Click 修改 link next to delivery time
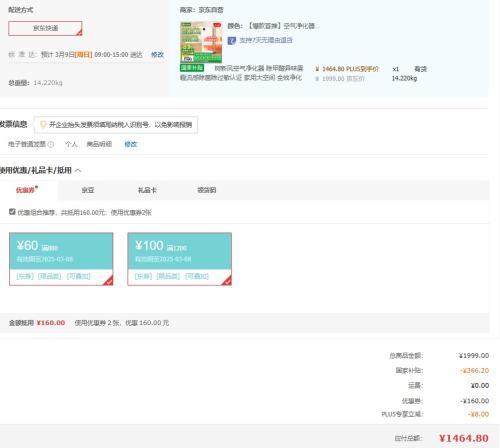Screen dimensions: 500x448 pyautogui.click(x=157, y=54)
